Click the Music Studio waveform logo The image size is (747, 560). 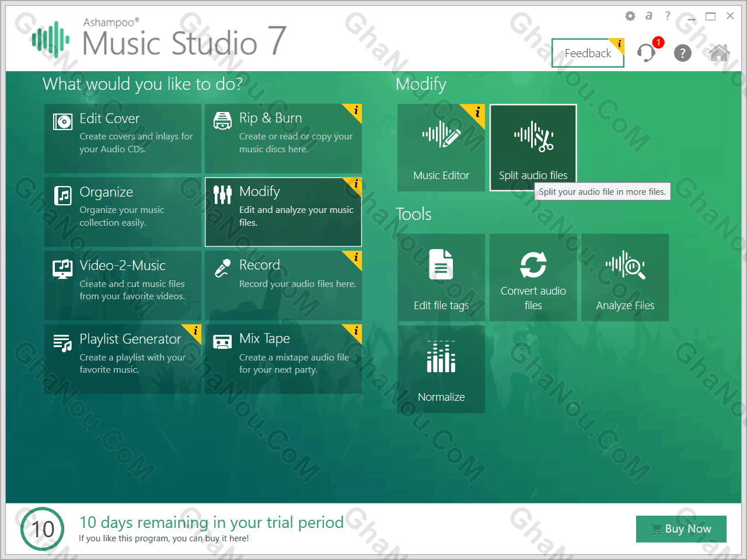(50, 39)
